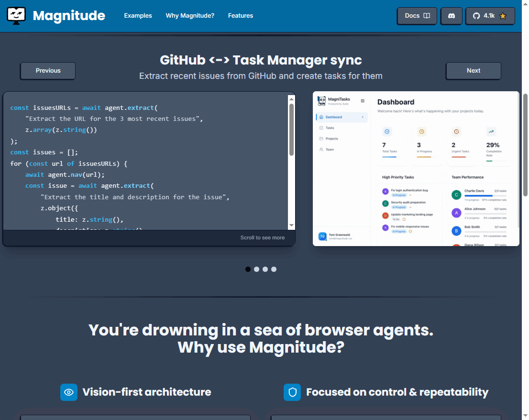
Task: Click the MagniTasks dashboard preview thumbnail
Action: coord(416,169)
